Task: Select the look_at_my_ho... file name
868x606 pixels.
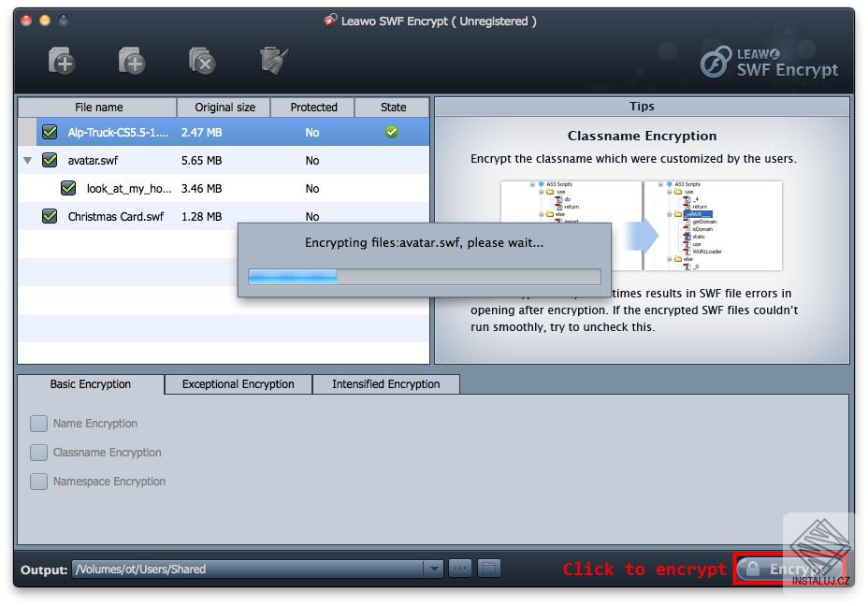Action: point(129,189)
